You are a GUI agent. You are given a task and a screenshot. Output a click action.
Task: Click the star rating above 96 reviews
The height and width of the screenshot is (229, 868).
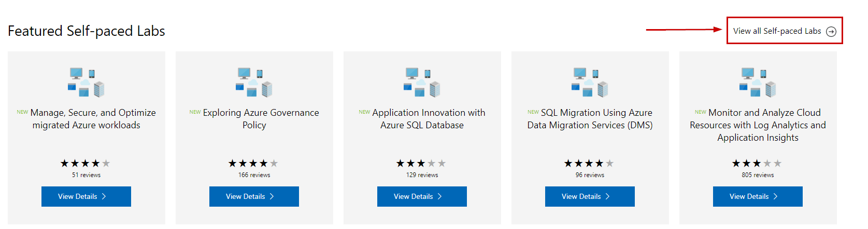tap(589, 164)
